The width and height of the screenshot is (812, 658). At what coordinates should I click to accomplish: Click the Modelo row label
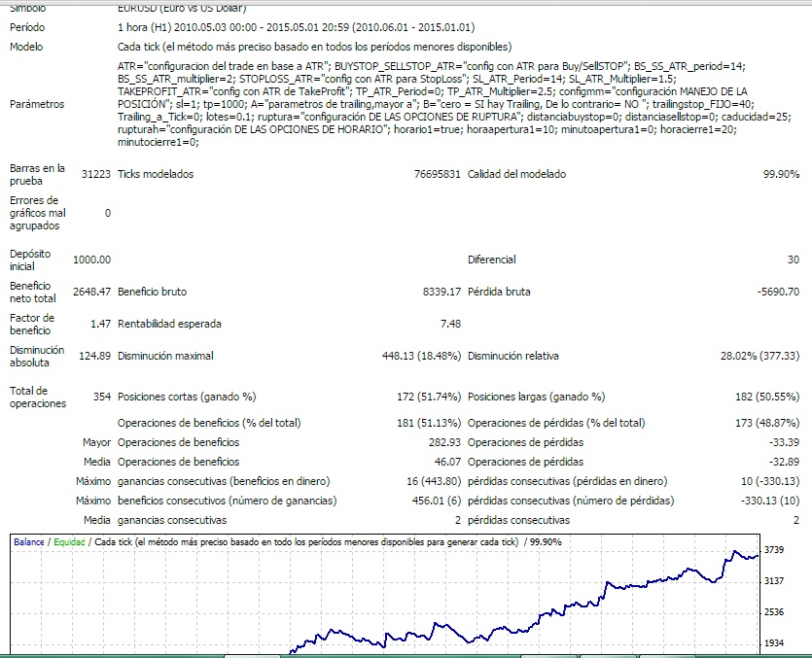pos(26,47)
